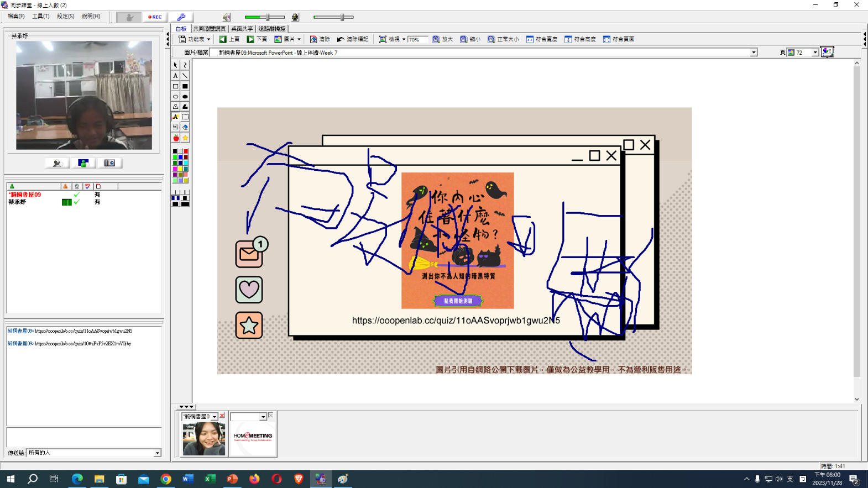868x488 pixels.
Task: Select the freehand curve drawing tool
Action: tap(185, 65)
